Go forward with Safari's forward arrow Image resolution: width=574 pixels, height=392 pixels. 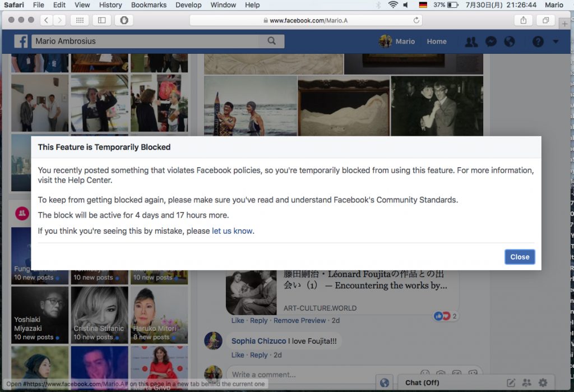pyautogui.click(x=59, y=20)
